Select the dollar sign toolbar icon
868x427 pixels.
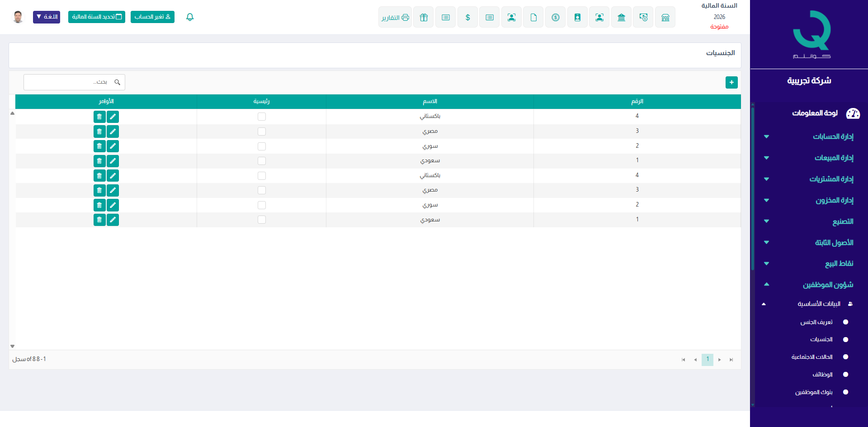(x=467, y=17)
